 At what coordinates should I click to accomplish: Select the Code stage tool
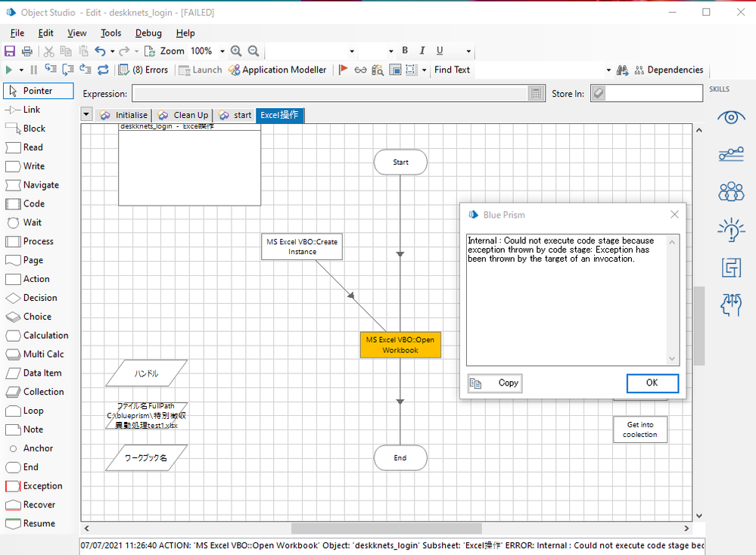[25, 204]
